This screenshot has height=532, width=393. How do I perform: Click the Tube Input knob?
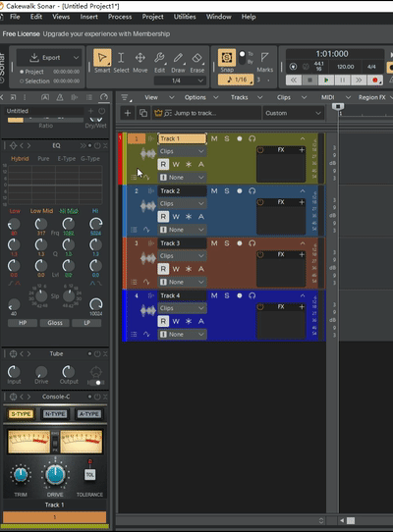14,372
